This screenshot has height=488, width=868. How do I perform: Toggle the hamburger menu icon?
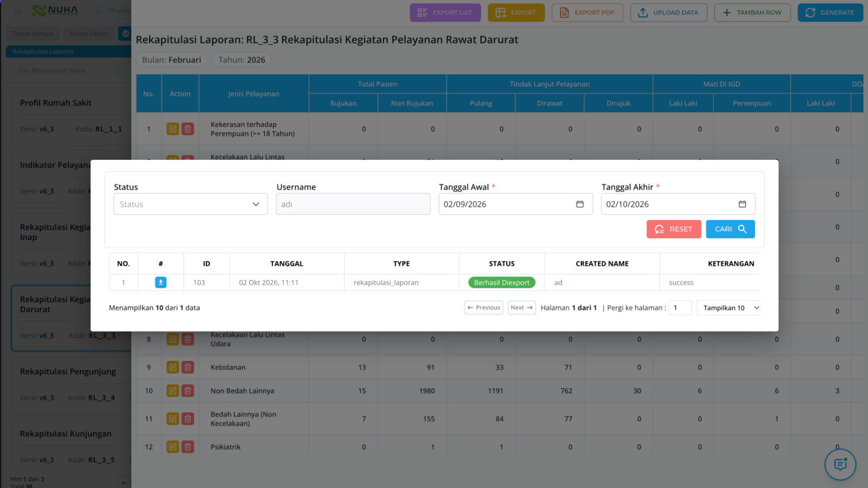tap(18, 11)
